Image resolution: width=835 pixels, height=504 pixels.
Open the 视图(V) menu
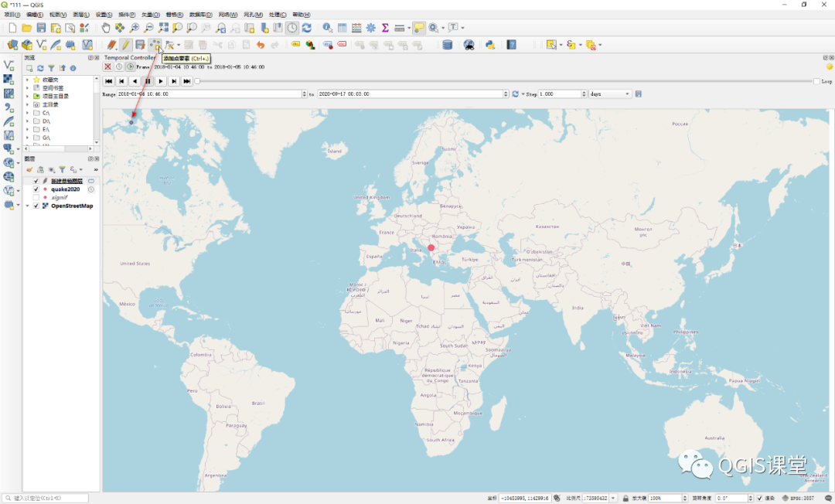coord(58,15)
